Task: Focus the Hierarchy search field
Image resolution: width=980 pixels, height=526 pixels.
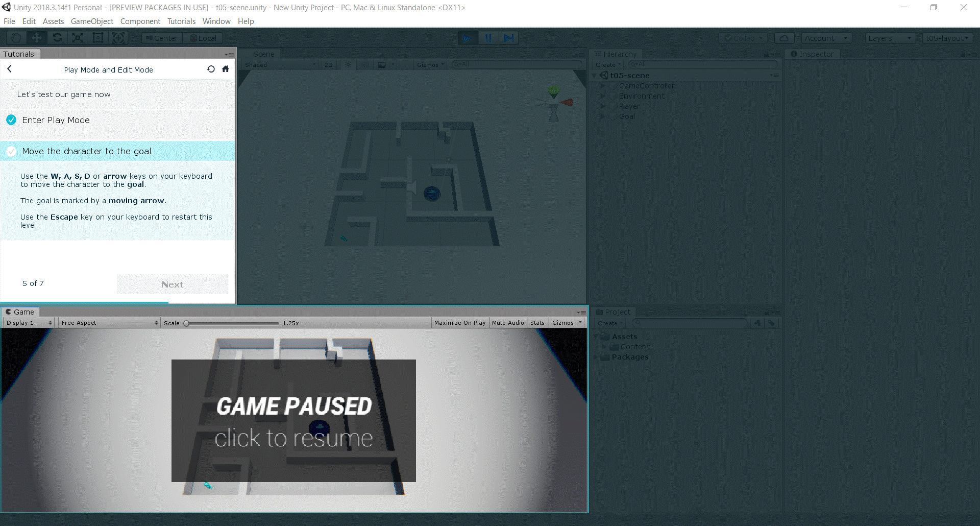Action: tap(703, 64)
